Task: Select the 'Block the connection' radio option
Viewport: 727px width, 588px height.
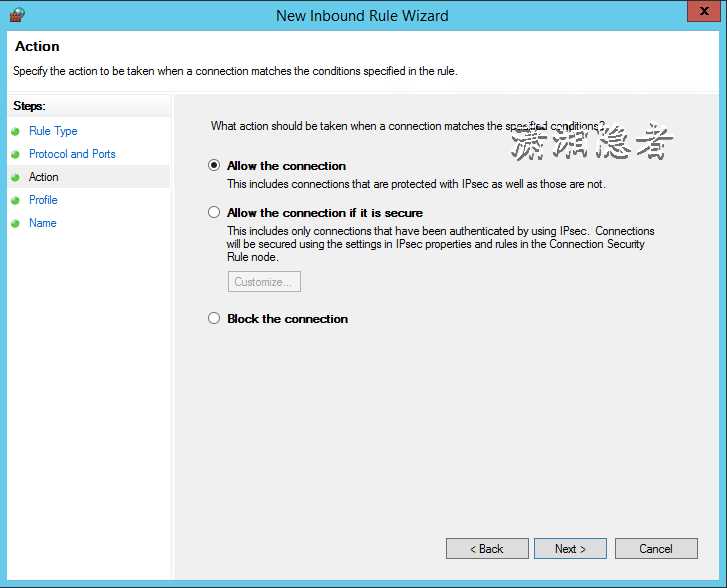Action: pyautogui.click(x=214, y=319)
